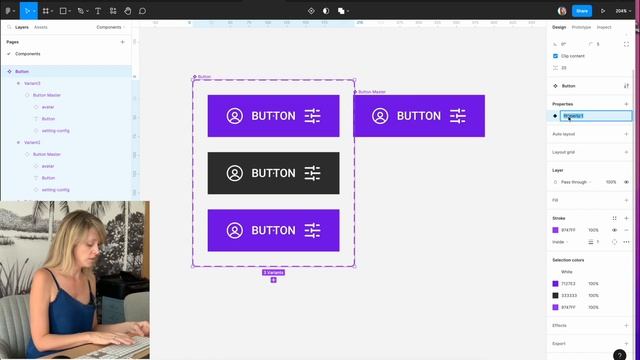Image resolution: width=640 pixels, height=360 pixels.
Task: Switch to the Assets tab
Action: point(40,27)
